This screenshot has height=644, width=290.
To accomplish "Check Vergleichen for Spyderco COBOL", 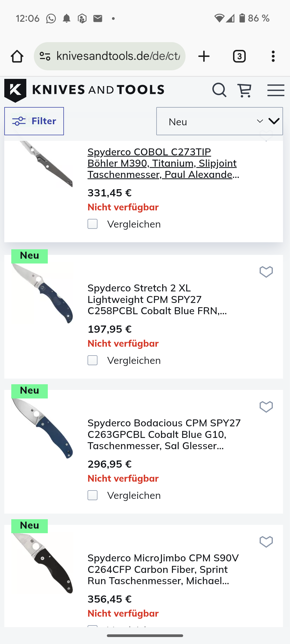I will [x=93, y=224].
